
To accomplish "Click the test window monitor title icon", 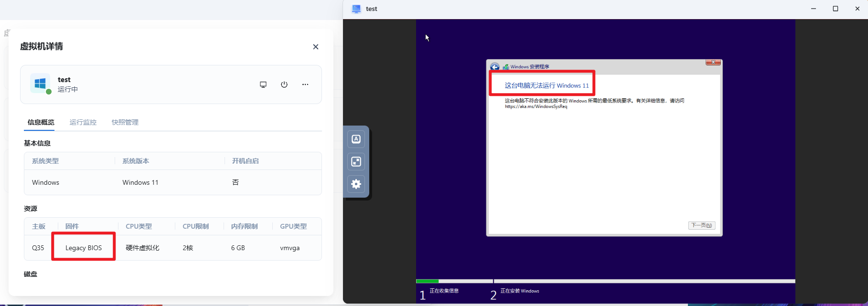I will [x=356, y=9].
